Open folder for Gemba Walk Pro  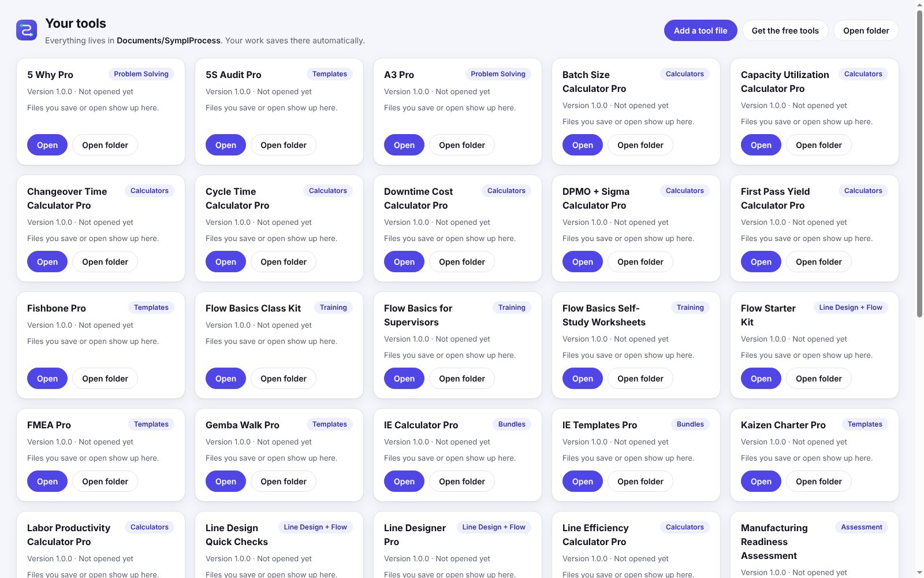tap(284, 481)
